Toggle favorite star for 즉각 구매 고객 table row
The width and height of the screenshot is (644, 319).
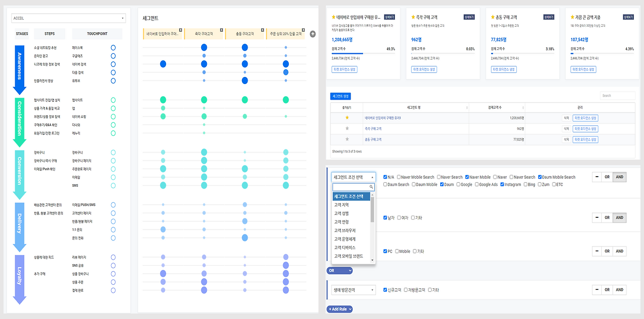pyautogui.click(x=347, y=129)
